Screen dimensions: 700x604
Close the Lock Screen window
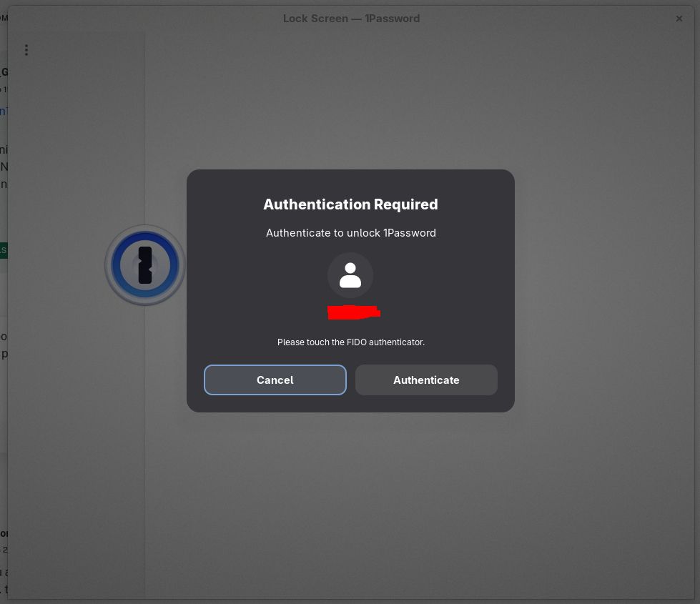click(x=679, y=19)
